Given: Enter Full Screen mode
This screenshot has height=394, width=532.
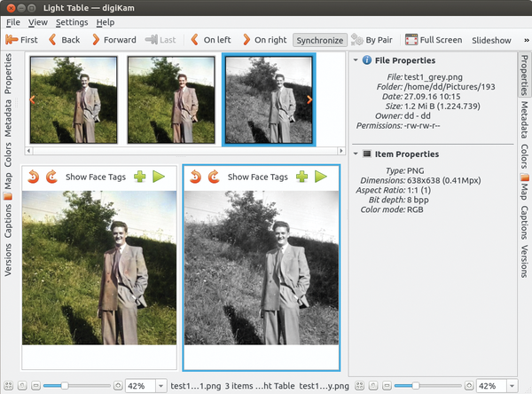Looking at the screenshot, I should [434, 40].
